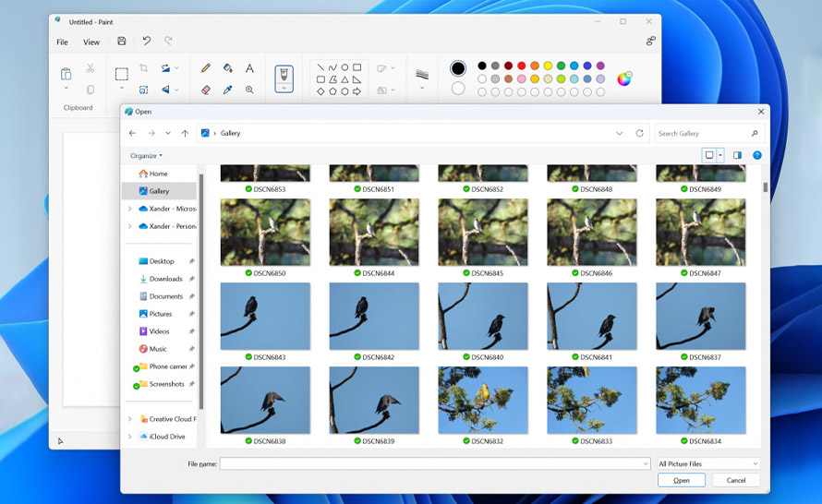Viewport: 822px width, 504px height.
Task: Select Gallery in the navigation pane
Action: pyautogui.click(x=160, y=191)
